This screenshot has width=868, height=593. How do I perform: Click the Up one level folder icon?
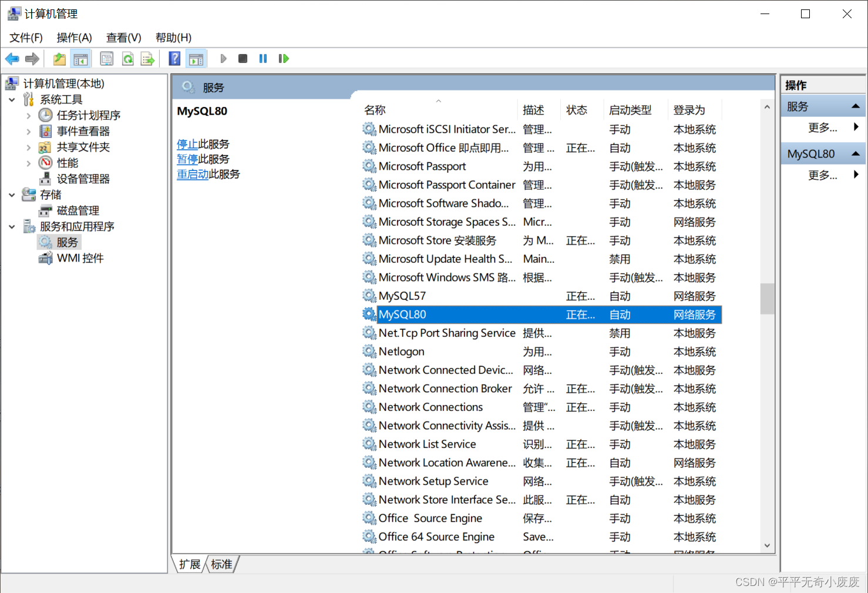click(x=59, y=59)
